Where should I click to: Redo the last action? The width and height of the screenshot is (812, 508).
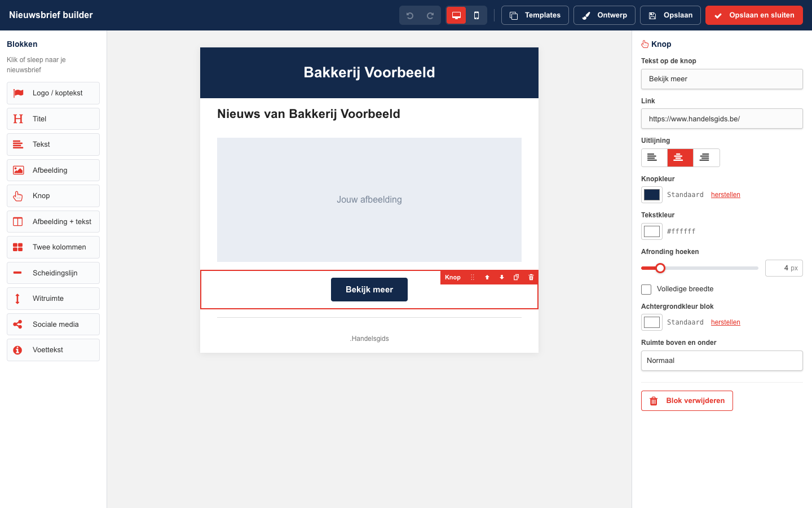(430, 15)
